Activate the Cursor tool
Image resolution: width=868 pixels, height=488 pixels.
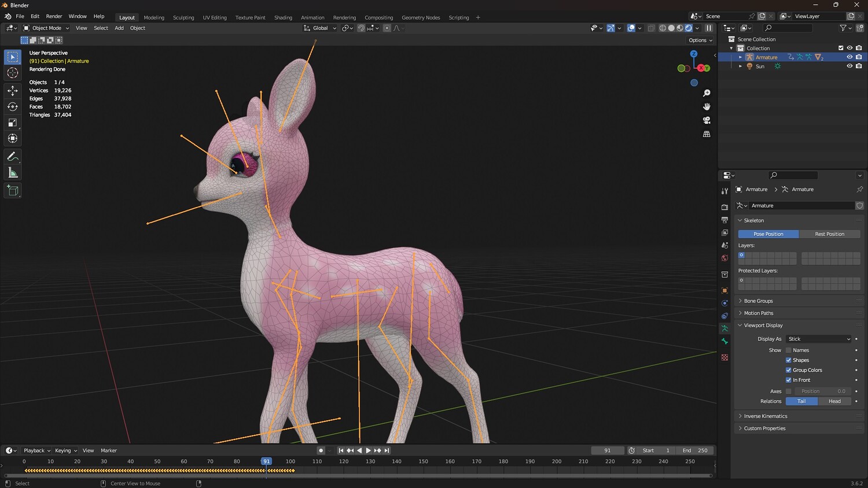(x=13, y=73)
